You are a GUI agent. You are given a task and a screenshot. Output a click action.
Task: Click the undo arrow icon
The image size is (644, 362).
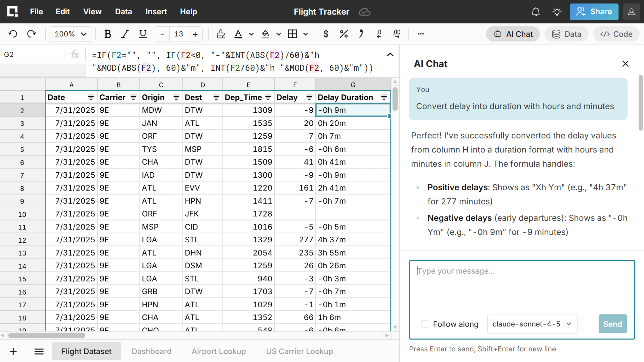click(x=13, y=34)
